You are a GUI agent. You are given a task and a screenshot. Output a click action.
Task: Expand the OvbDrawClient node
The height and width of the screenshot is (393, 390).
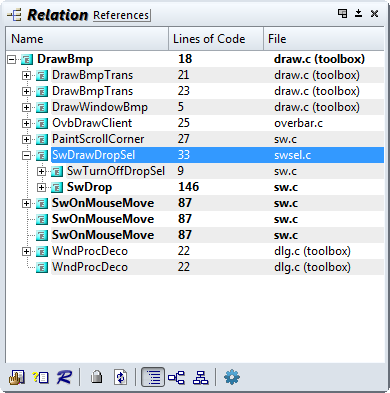[26, 123]
